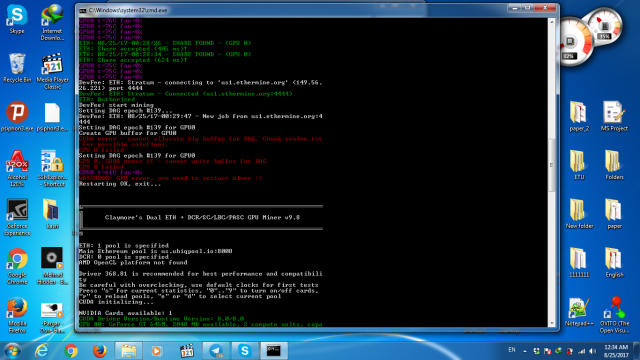Image resolution: width=640 pixels, height=360 pixels.
Task: Open the Pager media file icon
Action: (x=52, y=318)
